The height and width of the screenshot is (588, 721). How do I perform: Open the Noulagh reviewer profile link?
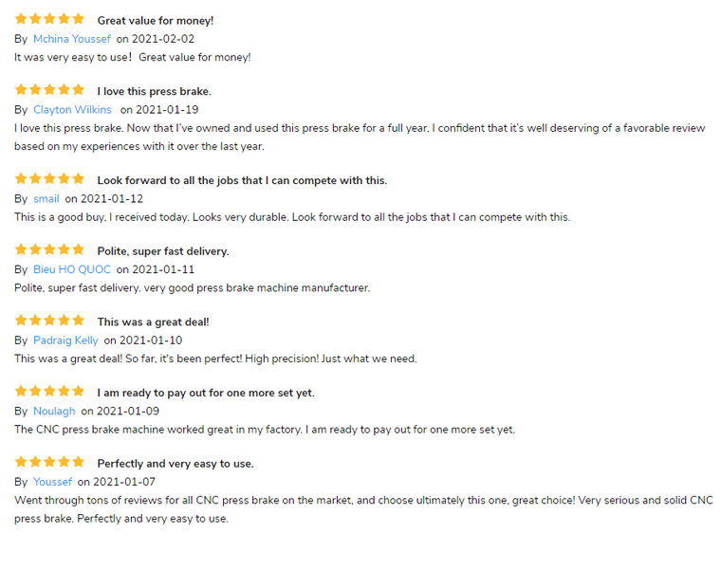(x=54, y=412)
